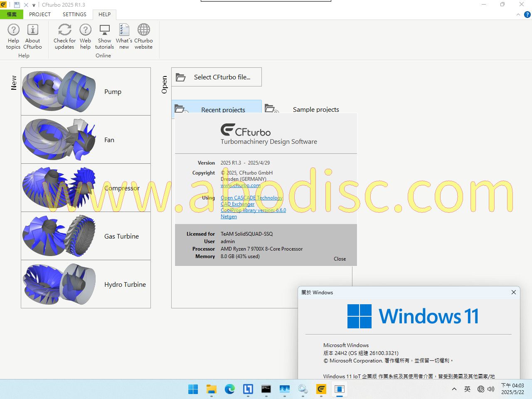Open File Explorer from the taskbar

tap(212, 389)
